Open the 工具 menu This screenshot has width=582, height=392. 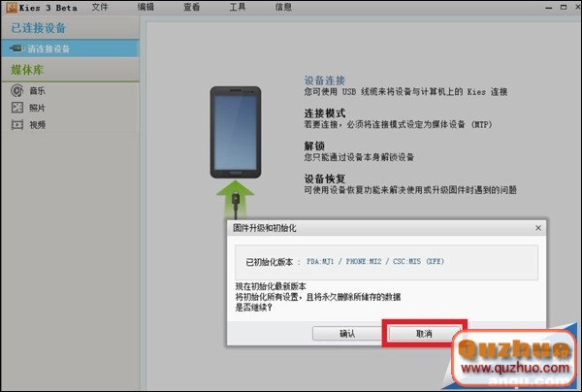coord(238,7)
